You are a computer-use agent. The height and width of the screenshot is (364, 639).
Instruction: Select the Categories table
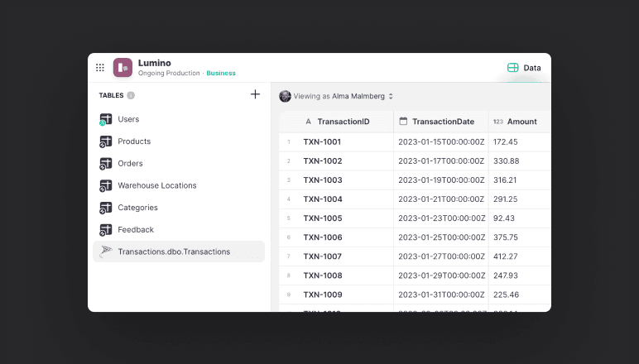pos(137,208)
